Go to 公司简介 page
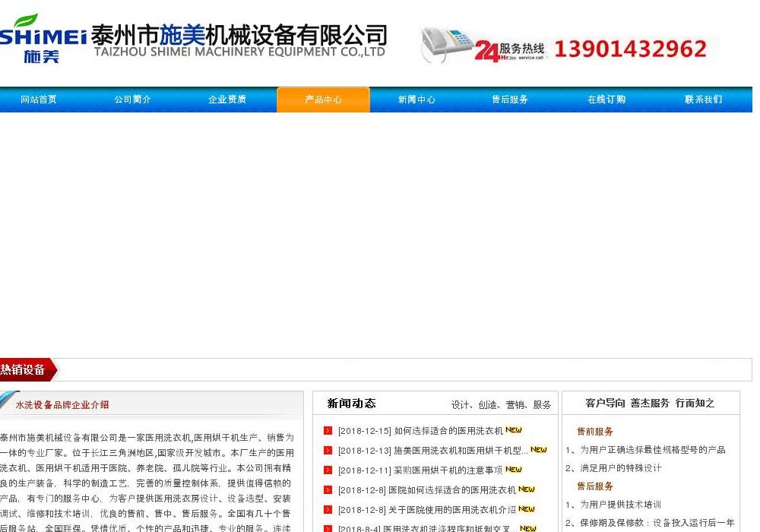 click(x=132, y=100)
